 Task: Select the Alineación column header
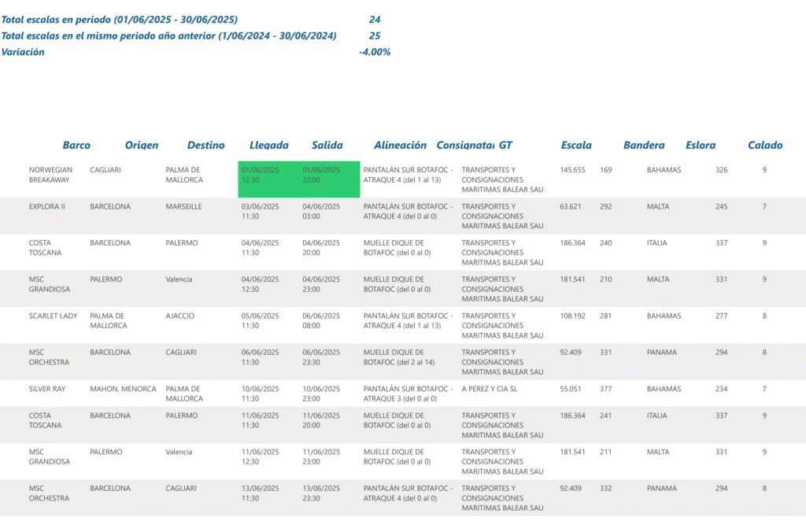tap(400, 146)
